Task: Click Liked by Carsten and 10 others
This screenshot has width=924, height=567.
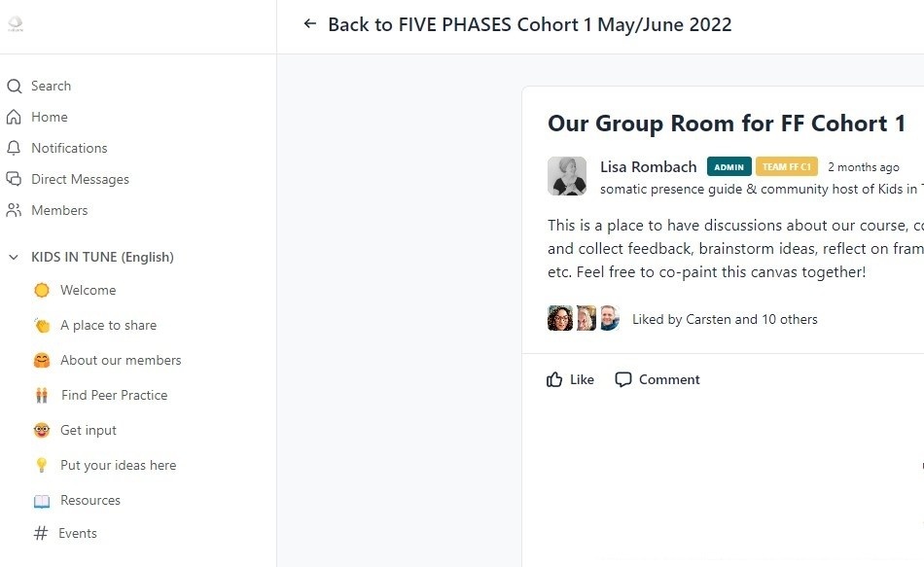Action: pyautogui.click(x=725, y=319)
